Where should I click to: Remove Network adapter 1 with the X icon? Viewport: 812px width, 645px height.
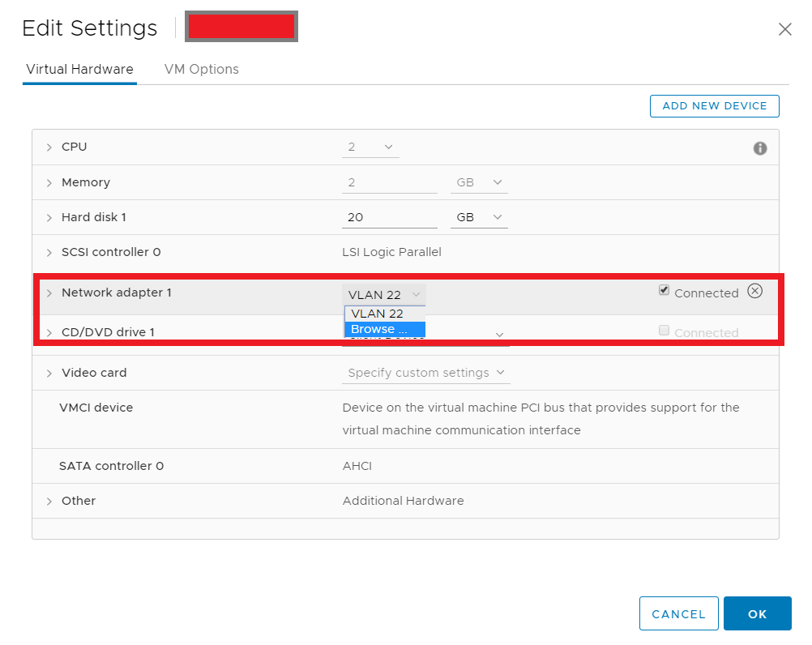tap(754, 292)
